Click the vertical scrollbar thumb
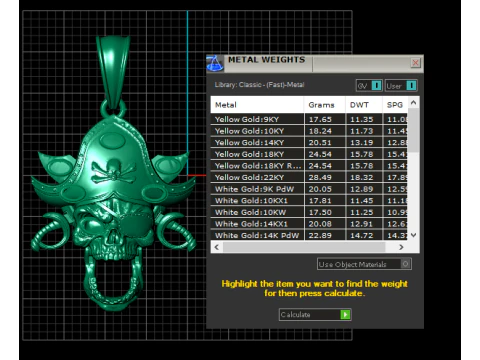The width and height of the screenshot is (480, 360). (413, 130)
